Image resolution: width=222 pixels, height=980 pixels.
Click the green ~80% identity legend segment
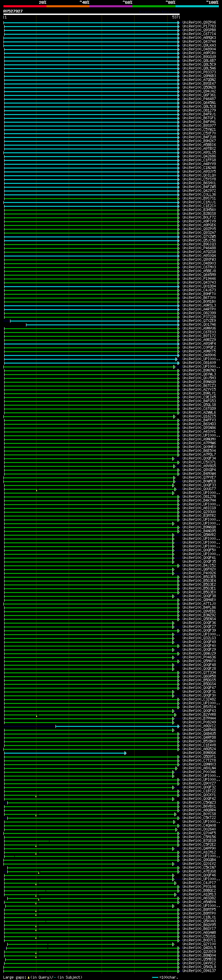point(154,7)
